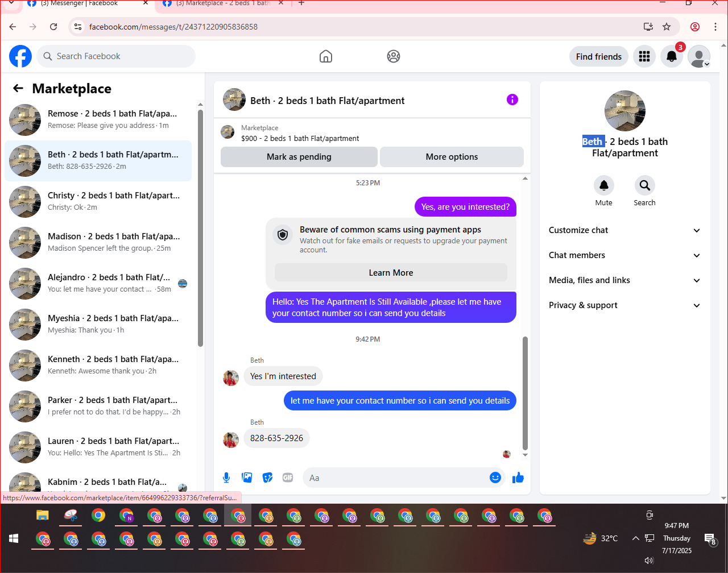This screenshot has width=728, height=573.
Task: Open Christy conversation in list
Action: point(98,201)
